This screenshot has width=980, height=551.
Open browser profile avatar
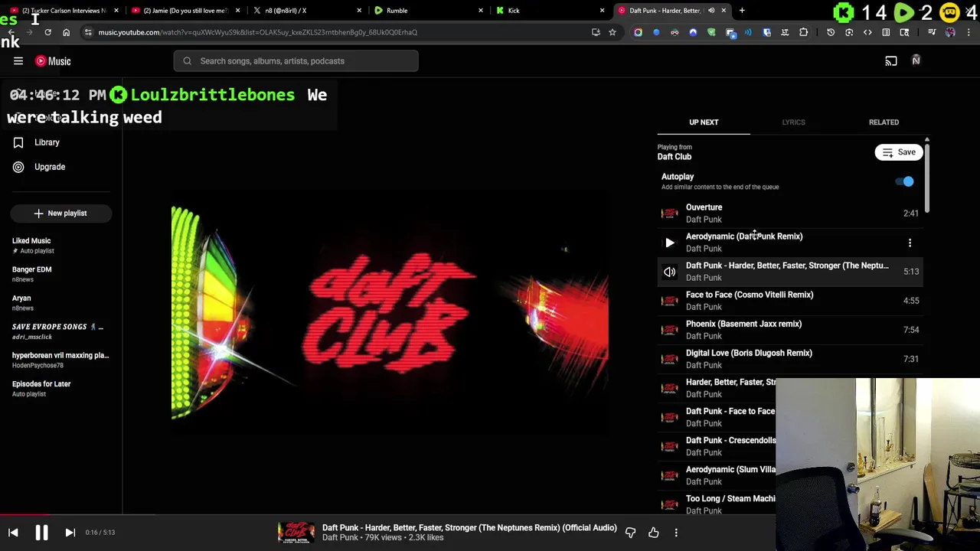click(950, 32)
